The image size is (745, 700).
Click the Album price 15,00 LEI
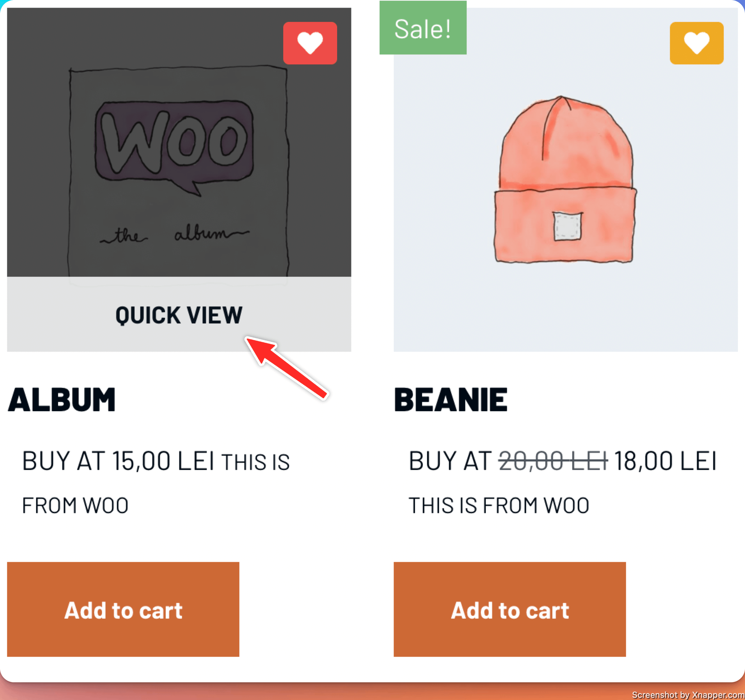163,461
